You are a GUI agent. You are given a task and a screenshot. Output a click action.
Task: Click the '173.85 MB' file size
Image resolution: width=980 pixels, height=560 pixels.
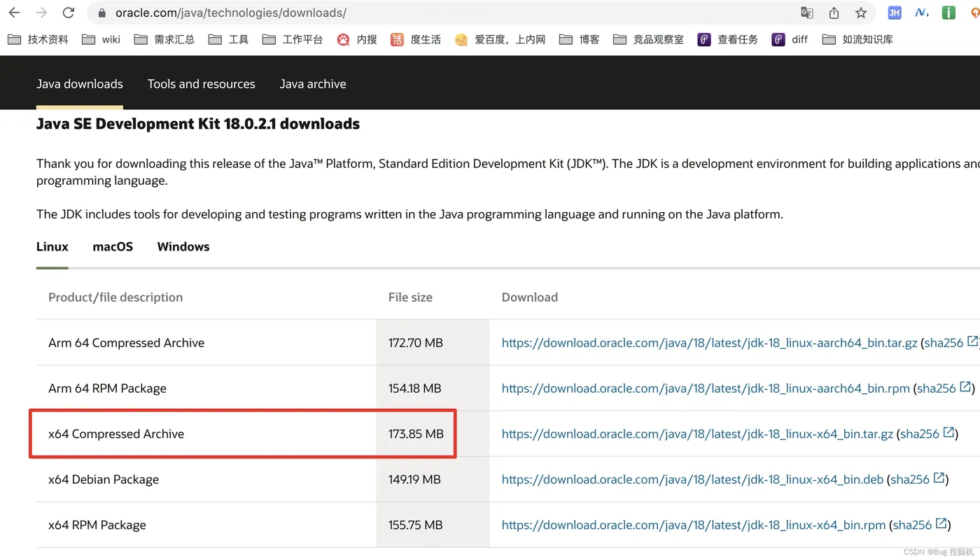point(416,434)
